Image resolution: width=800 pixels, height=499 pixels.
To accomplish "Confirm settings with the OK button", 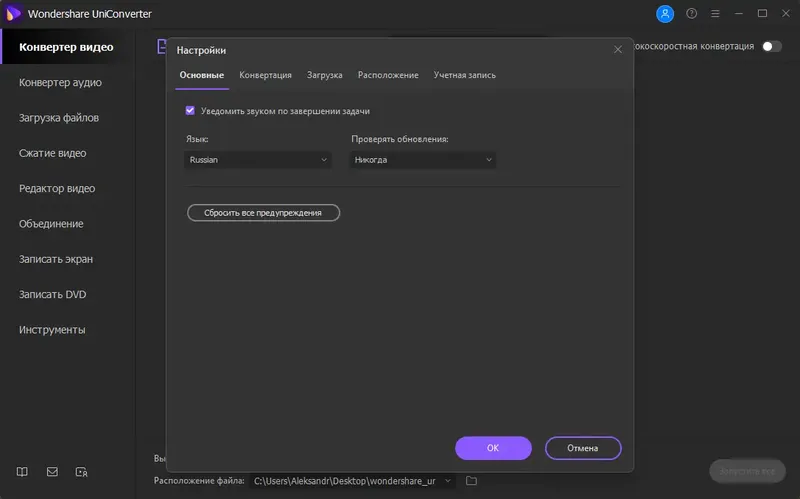I will 493,448.
